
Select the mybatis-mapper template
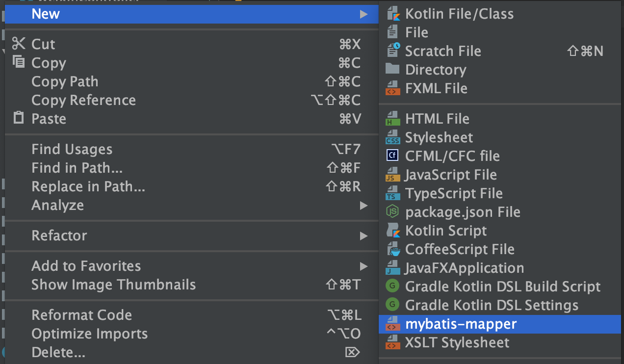(x=461, y=324)
